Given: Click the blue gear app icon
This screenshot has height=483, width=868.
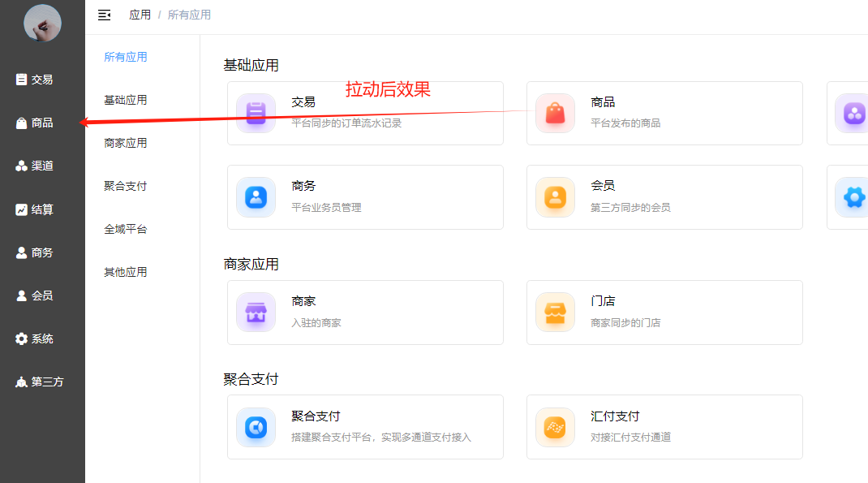Looking at the screenshot, I should (853, 197).
